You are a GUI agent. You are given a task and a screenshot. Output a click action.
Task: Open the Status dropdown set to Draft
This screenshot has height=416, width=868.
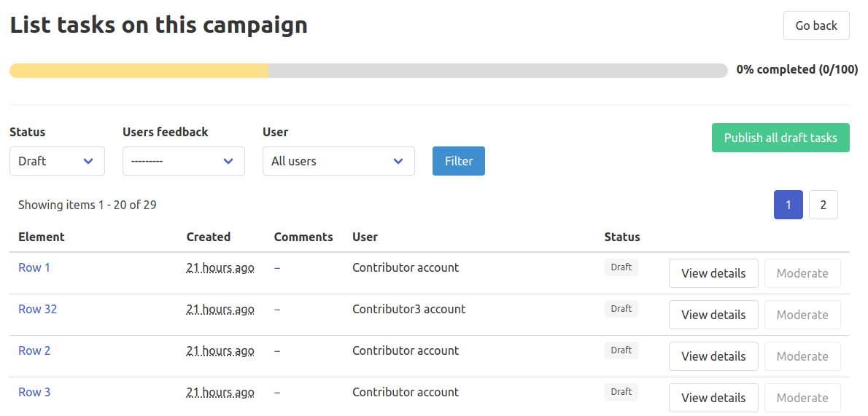click(x=57, y=161)
